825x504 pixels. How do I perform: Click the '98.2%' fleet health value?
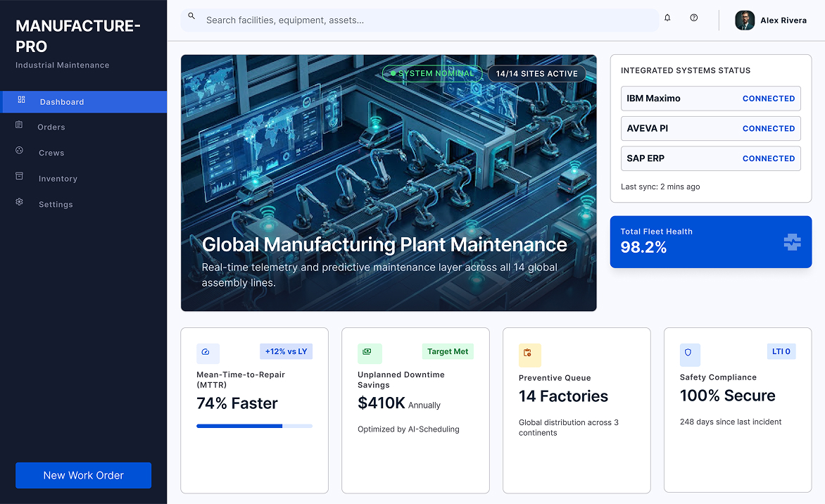point(643,247)
